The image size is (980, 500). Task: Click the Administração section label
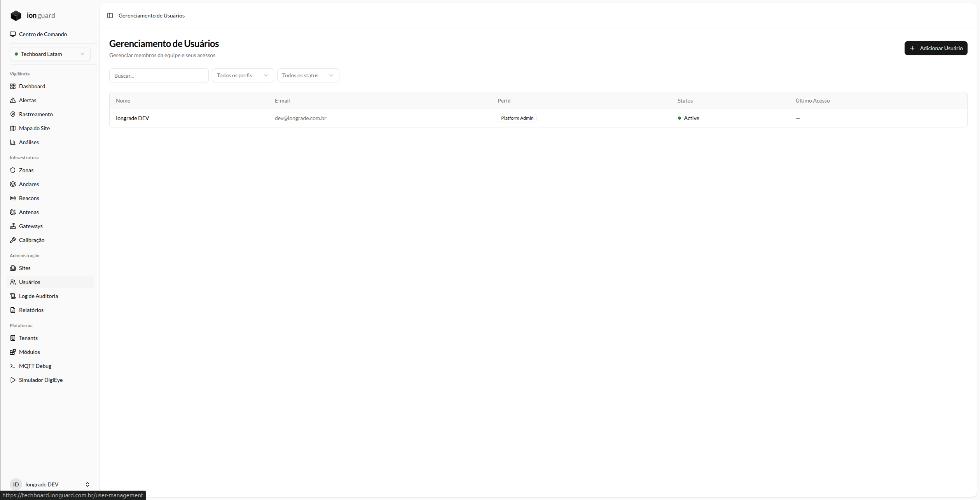coord(24,256)
